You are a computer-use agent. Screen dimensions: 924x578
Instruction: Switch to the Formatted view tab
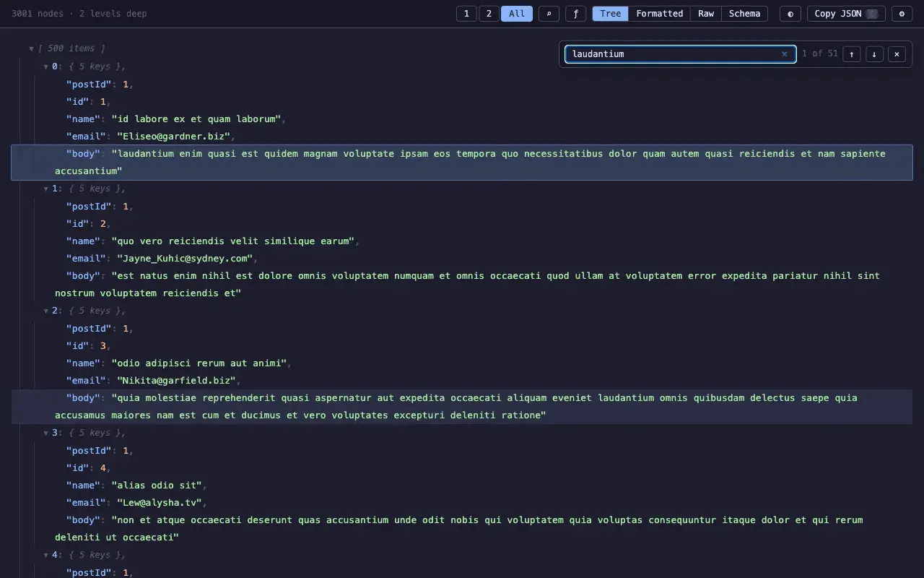tap(659, 14)
